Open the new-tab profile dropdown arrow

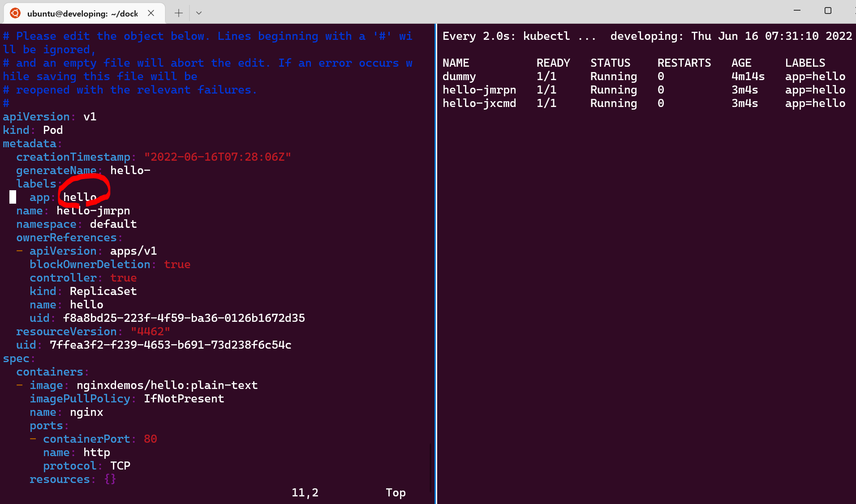click(x=199, y=13)
